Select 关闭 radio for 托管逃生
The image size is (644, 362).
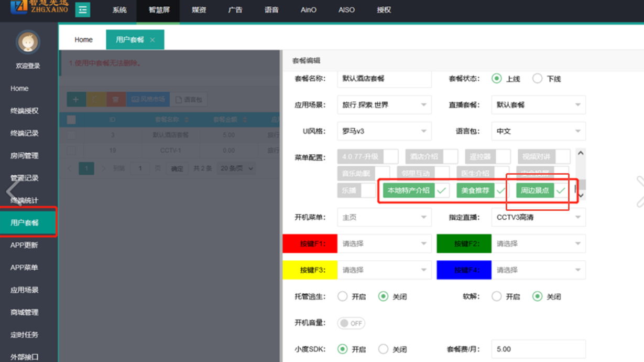tap(383, 296)
